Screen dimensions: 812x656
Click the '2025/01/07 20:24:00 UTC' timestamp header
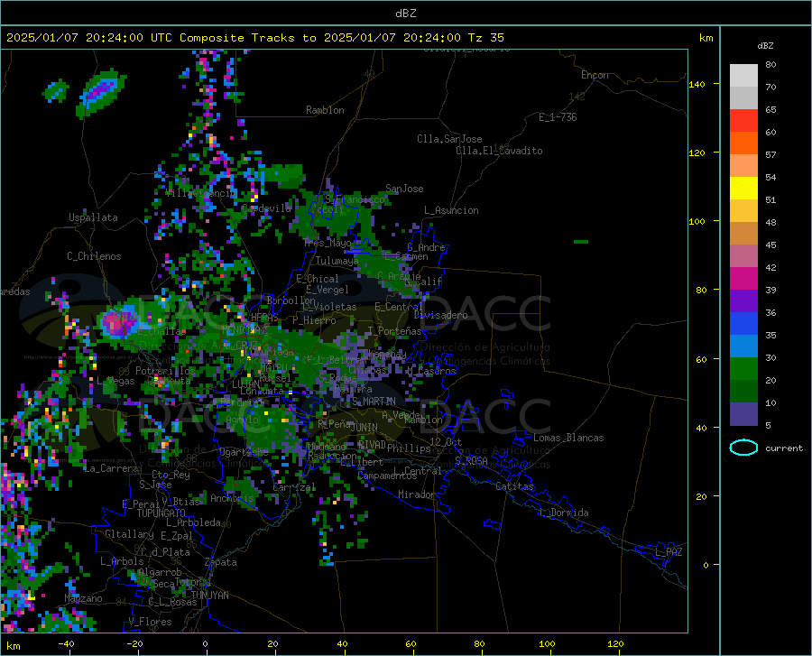click(x=89, y=38)
